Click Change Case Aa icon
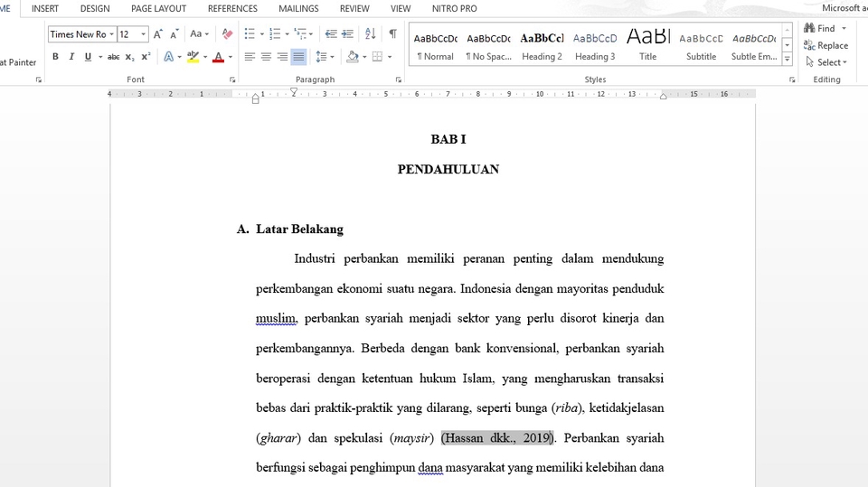Viewport: 868px width, 487px height. [x=196, y=34]
